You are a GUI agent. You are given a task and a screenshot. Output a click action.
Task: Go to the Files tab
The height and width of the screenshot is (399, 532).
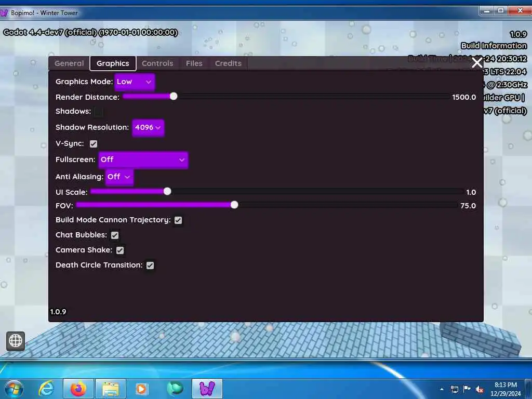click(x=194, y=63)
